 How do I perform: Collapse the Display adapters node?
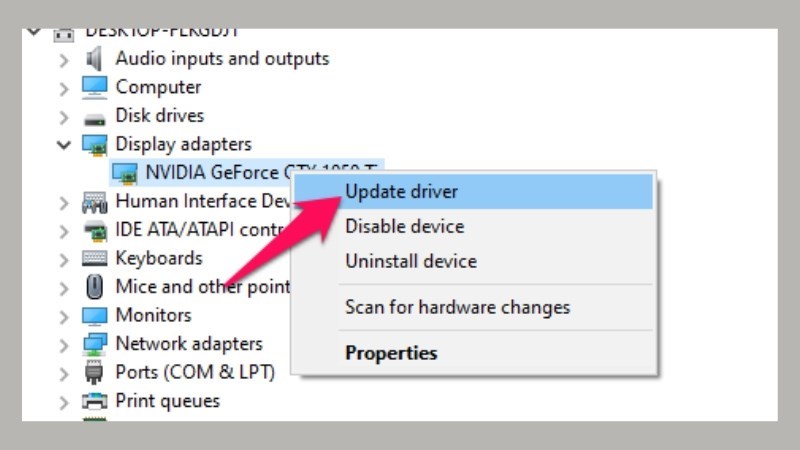coord(64,145)
